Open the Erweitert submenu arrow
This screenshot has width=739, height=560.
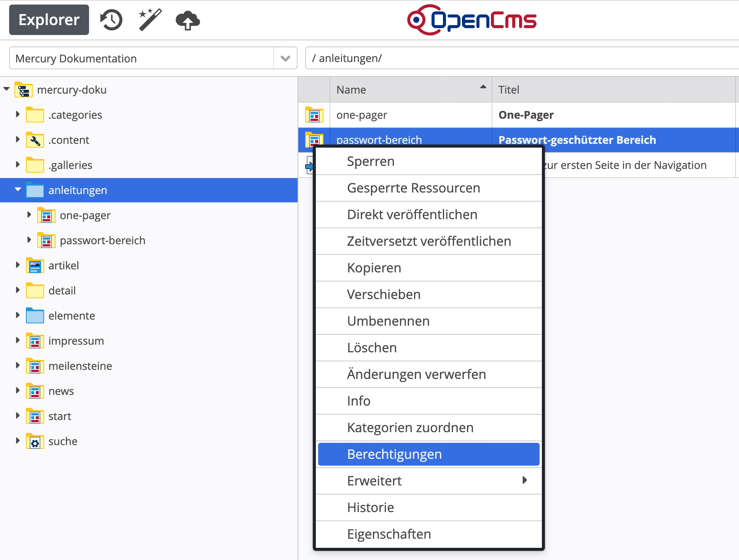(x=525, y=480)
